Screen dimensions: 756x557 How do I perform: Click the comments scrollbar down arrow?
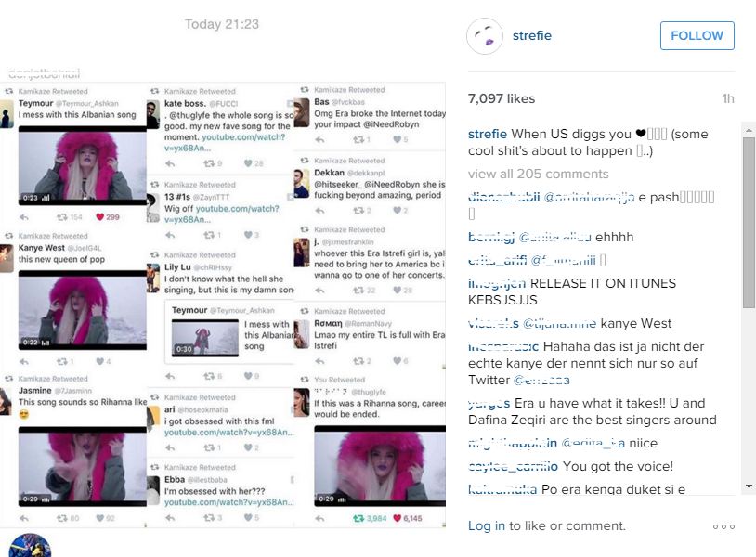click(749, 486)
